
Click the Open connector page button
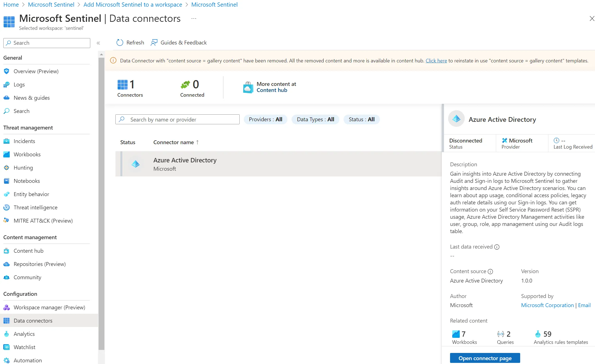pyautogui.click(x=485, y=358)
